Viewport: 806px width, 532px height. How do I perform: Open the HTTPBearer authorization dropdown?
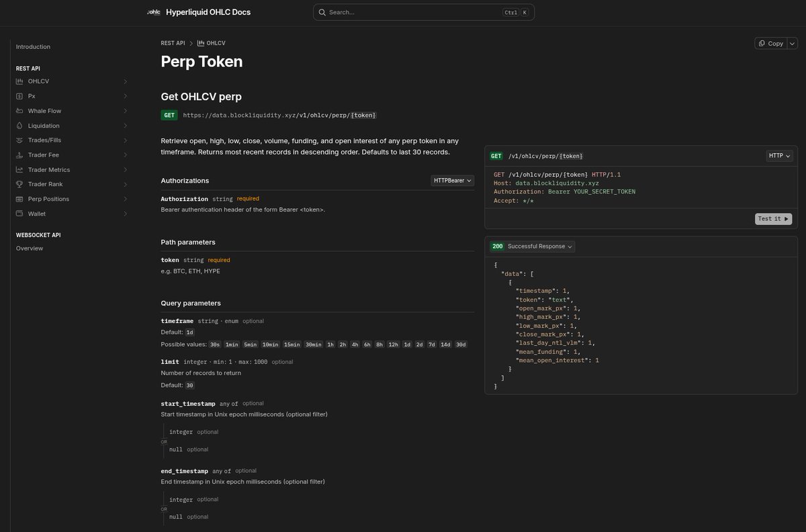point(453,180)
